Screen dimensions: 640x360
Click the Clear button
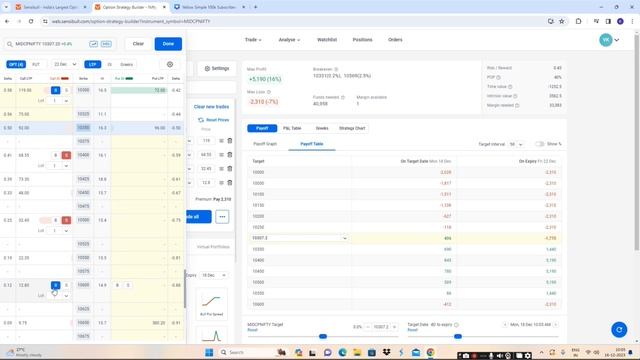(x=138, y=44)
